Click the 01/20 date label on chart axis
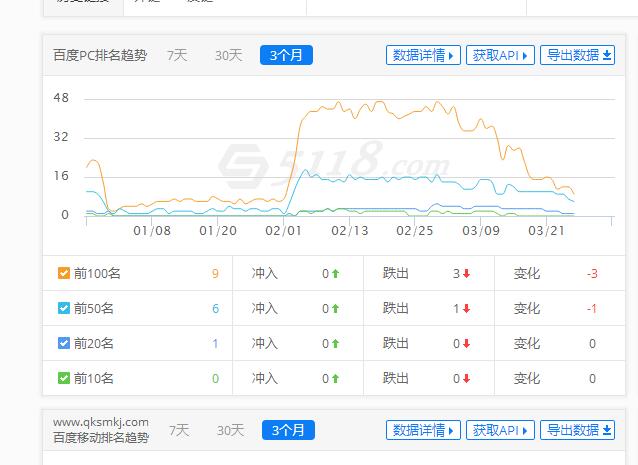 (x=218, y=231)
